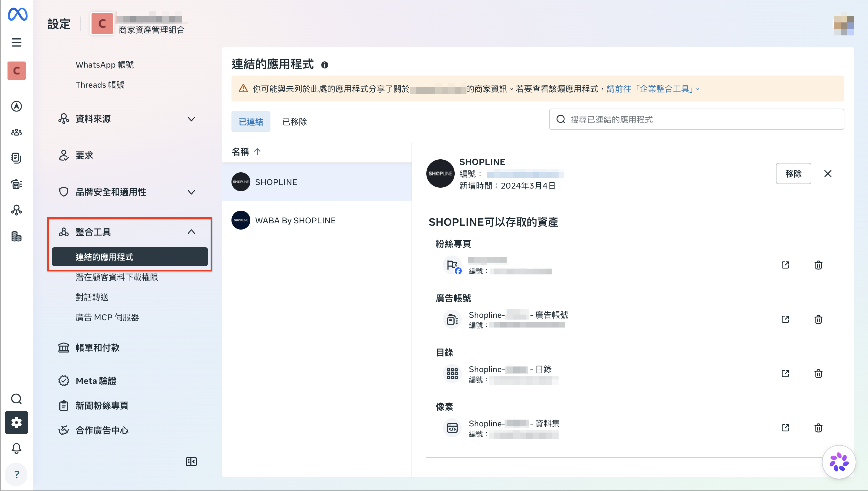This screenshot has width=868, height=491.
Task: Delete the 粉絲專頁 asset
Action: click(818, 265)
